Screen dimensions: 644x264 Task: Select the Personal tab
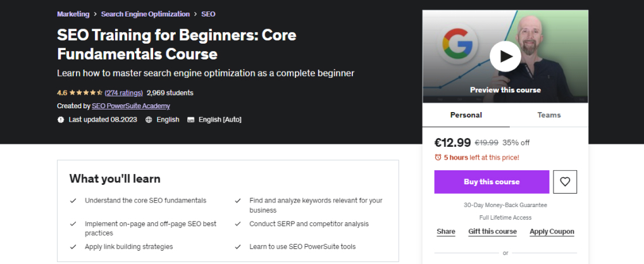pyautogui.click(x=466, y=115)
